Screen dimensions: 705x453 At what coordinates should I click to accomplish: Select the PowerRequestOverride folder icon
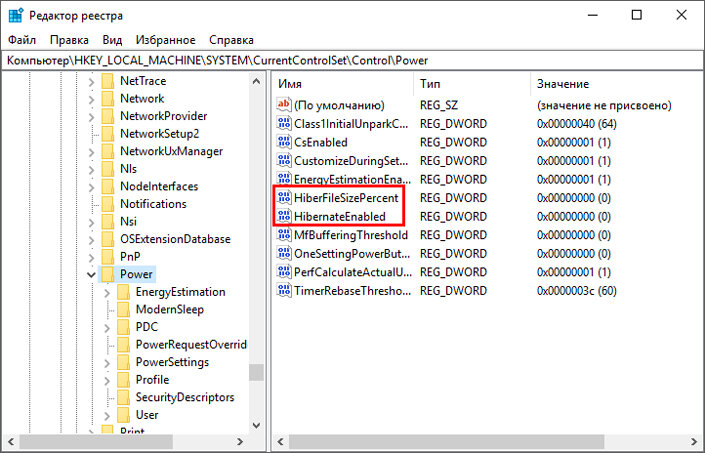pyautogui.click(x=124, y=345)
